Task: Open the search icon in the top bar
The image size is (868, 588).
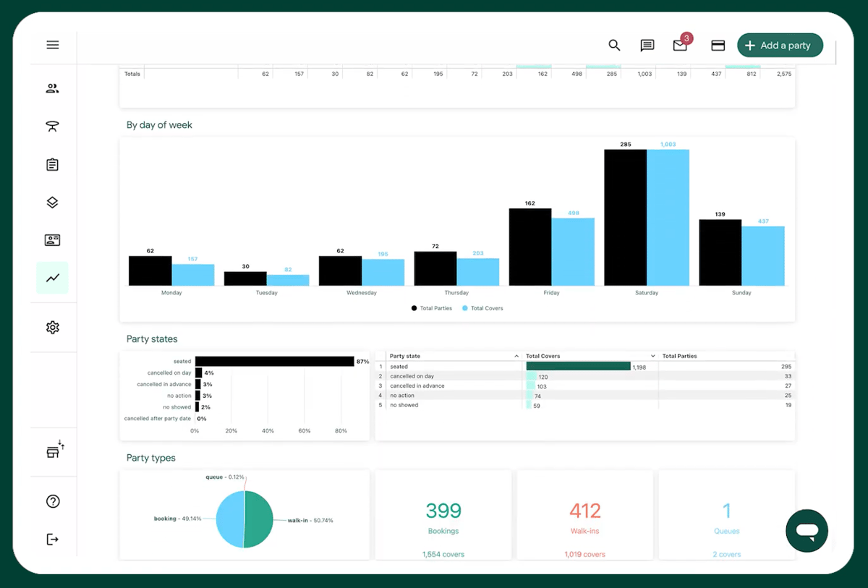Action: [614, 45]
